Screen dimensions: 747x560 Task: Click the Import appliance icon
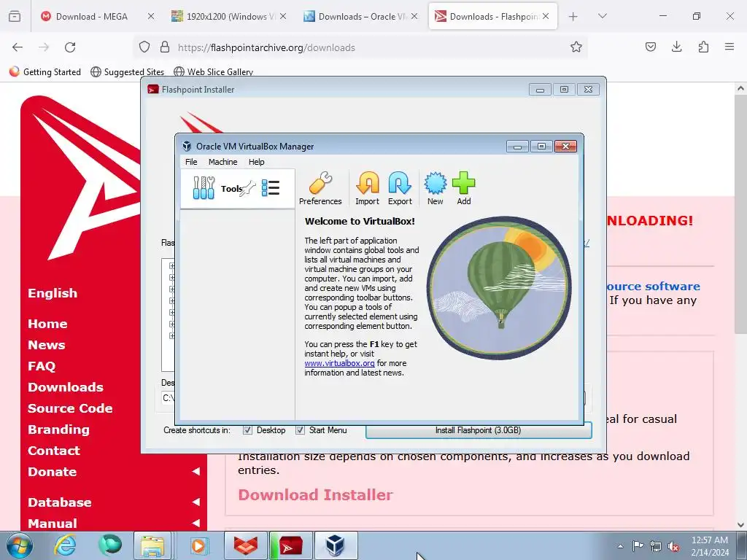point(368,189)
